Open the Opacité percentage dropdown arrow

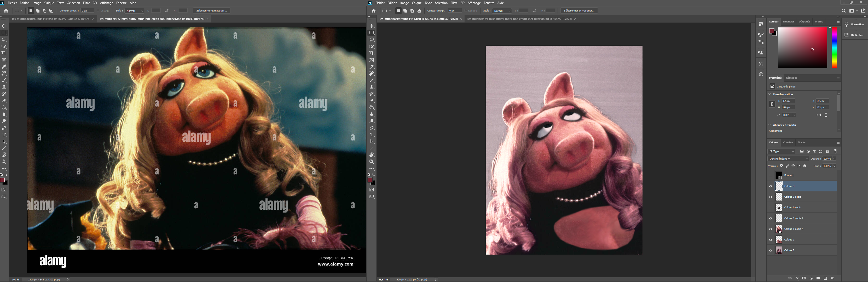click(834, 159)
